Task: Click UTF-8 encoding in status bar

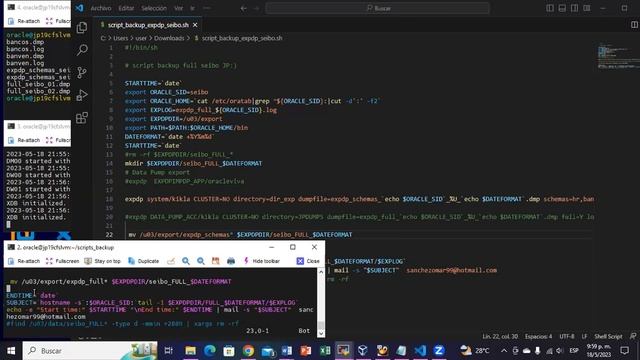Action: [567, 337]
